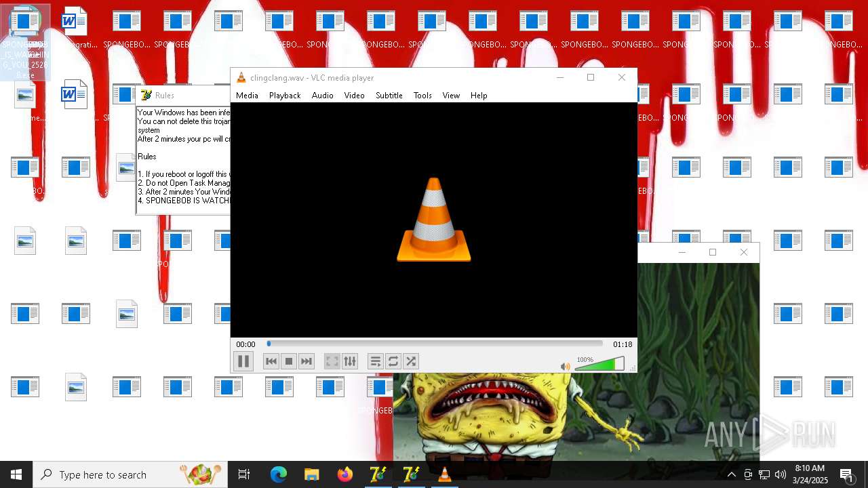Open the View menu in VLC
Viewport: 868px width, 488px height.
click(x=451, y=96)
